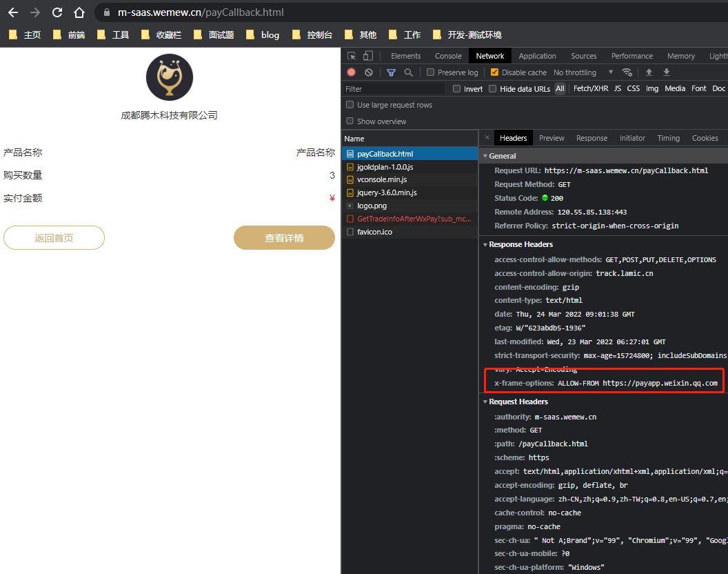Uncheck the Disable cache checkbox
This screenshot has height=574, width=728.
pos(494,72)
